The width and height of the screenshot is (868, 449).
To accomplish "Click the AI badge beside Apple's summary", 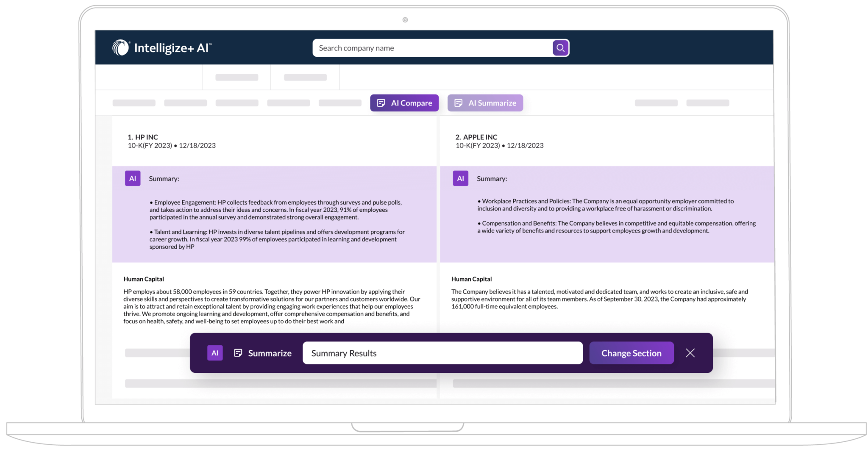I will pyautogui.click(x=460, y=178).
